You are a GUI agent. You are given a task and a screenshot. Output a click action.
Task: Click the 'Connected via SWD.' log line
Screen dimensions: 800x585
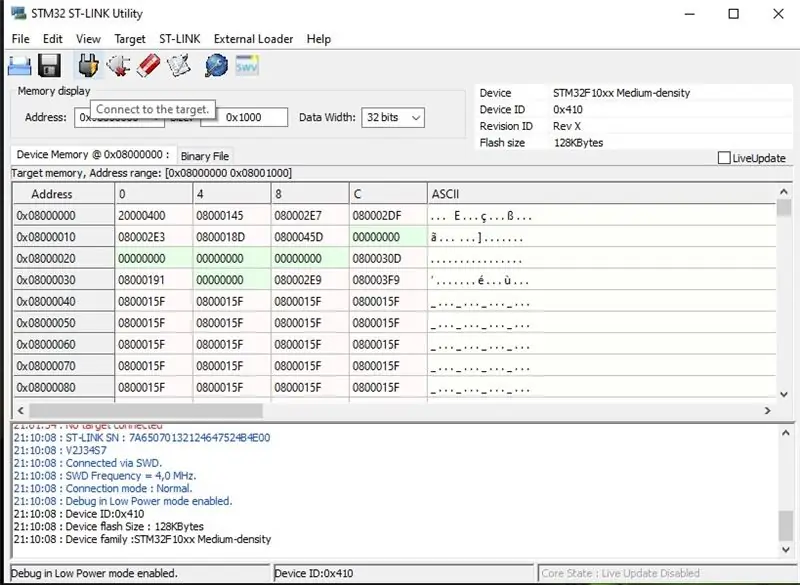pyautogui.click(x=88, y=463)
